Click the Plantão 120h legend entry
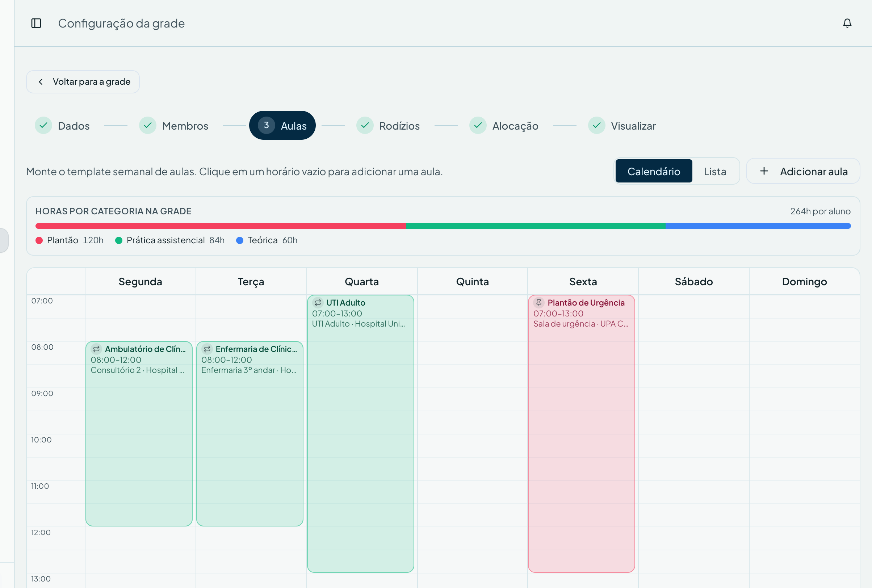Image resolution: width=872 pixels, height=588 pixels. [70, 240]
